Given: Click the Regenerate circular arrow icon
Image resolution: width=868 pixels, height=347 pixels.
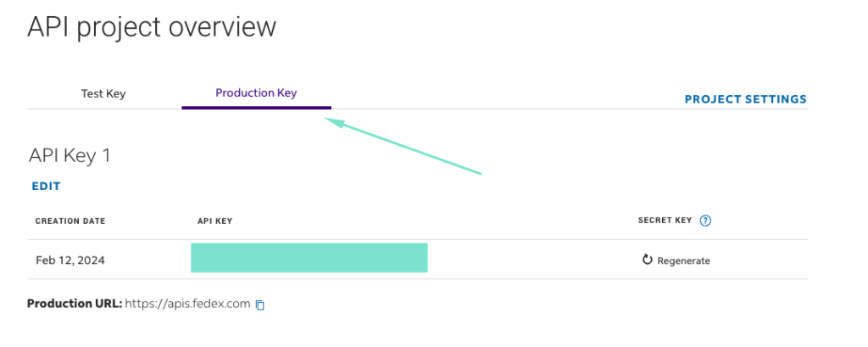Looking at the screenshot, I should click(x=647, y=260).
